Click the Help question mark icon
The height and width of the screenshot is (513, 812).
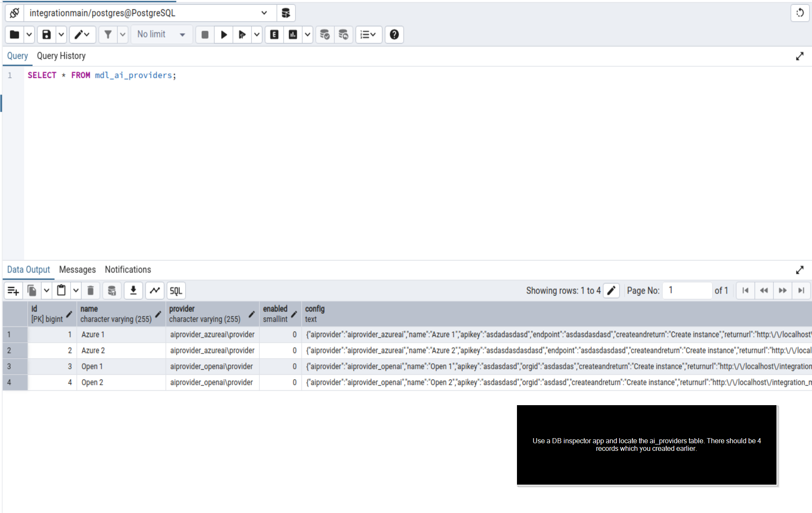394,35
